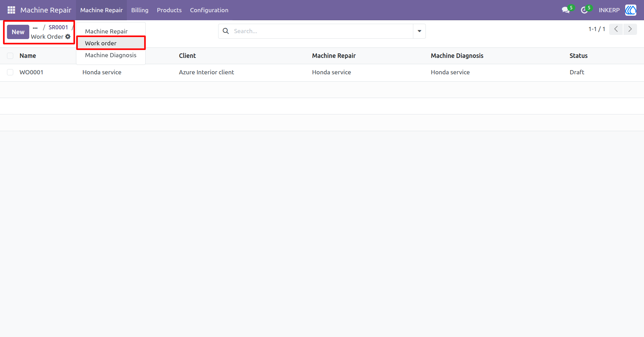Go to the previous page arrow
This screenshot has height=337, width=644.
coord(616,29)
